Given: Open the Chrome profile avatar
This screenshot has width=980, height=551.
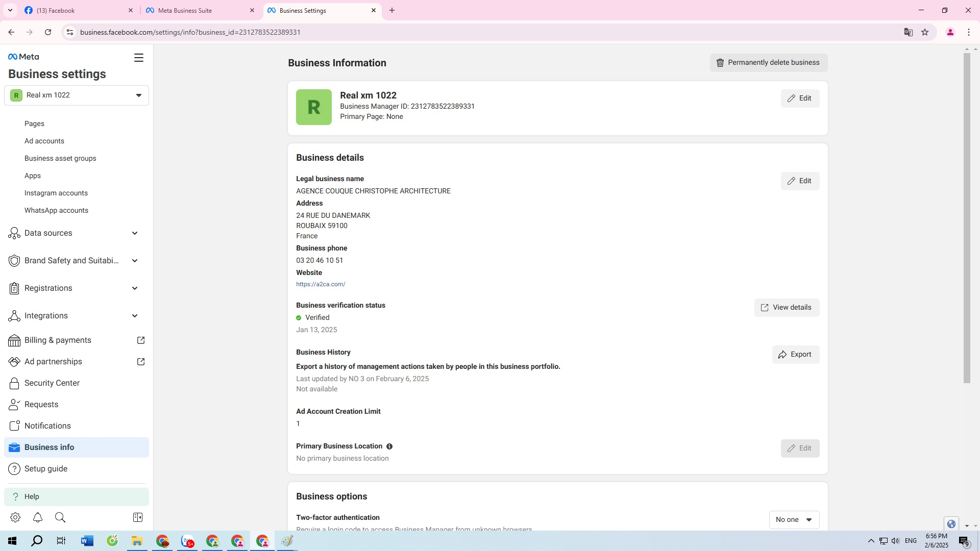Looking at the screenshot, I should point(950,32).
